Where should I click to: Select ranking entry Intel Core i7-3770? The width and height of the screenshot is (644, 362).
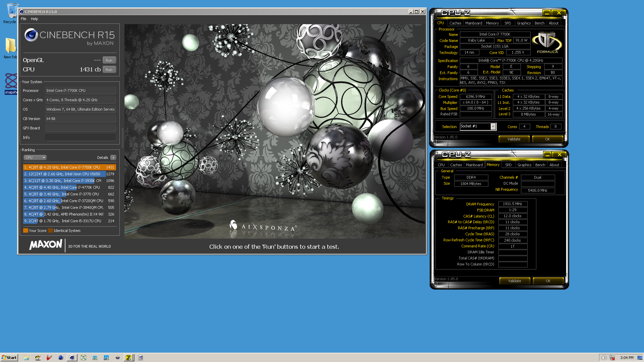(69, 194)
